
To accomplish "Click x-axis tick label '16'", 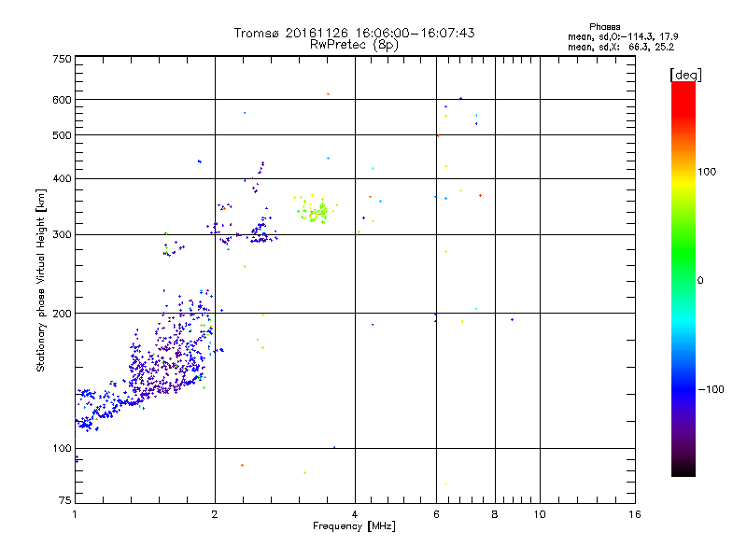I will 635,514.
